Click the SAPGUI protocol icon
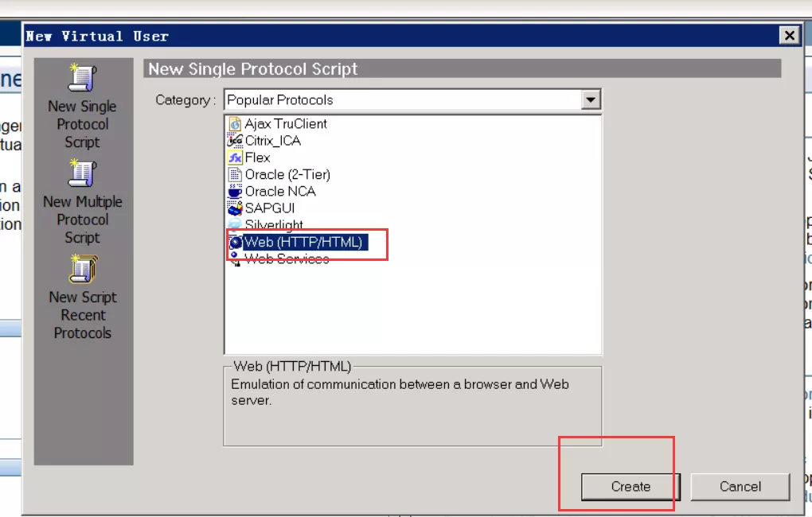This screenshot has height=517, width=812. tap(236, 208)
